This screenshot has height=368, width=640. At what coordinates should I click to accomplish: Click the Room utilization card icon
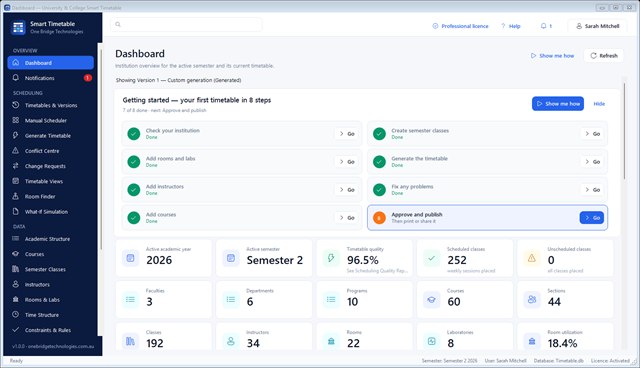coord(531,341)
